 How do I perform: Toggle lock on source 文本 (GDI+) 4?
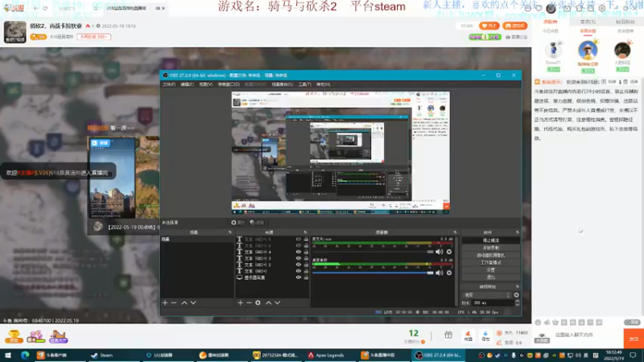(x=306, y=252)
